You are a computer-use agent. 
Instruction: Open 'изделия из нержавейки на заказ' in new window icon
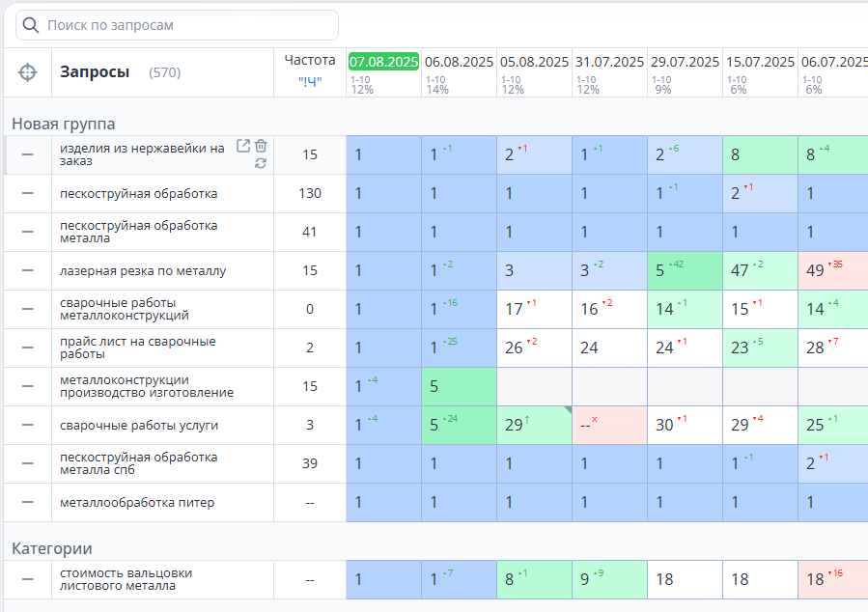click(x=243, y=146)
